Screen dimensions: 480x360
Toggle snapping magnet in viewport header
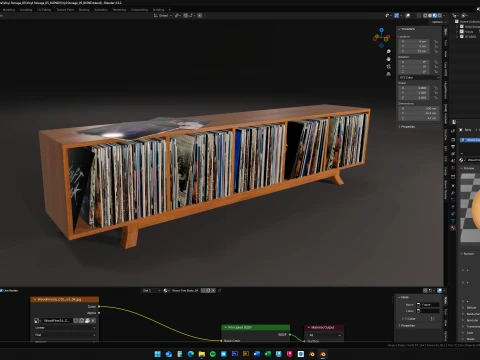(186, 15)
